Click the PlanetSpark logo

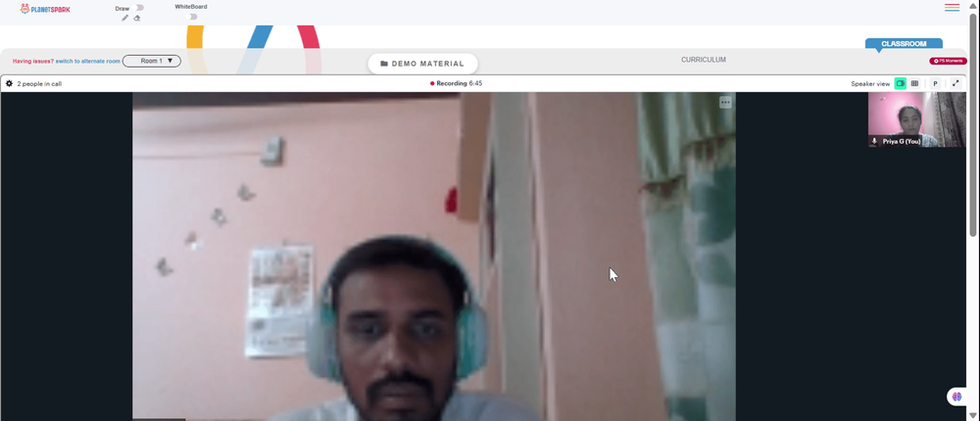(45, 9)
